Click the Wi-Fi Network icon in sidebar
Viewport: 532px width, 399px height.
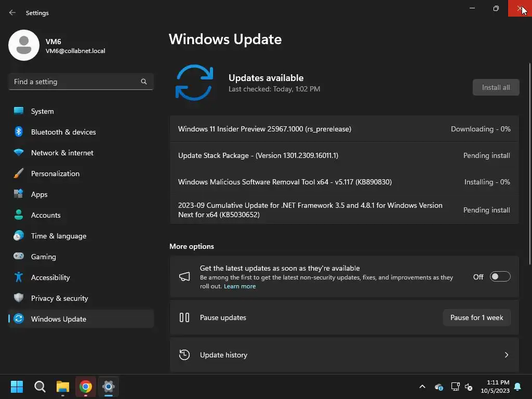tap(19, 152)
